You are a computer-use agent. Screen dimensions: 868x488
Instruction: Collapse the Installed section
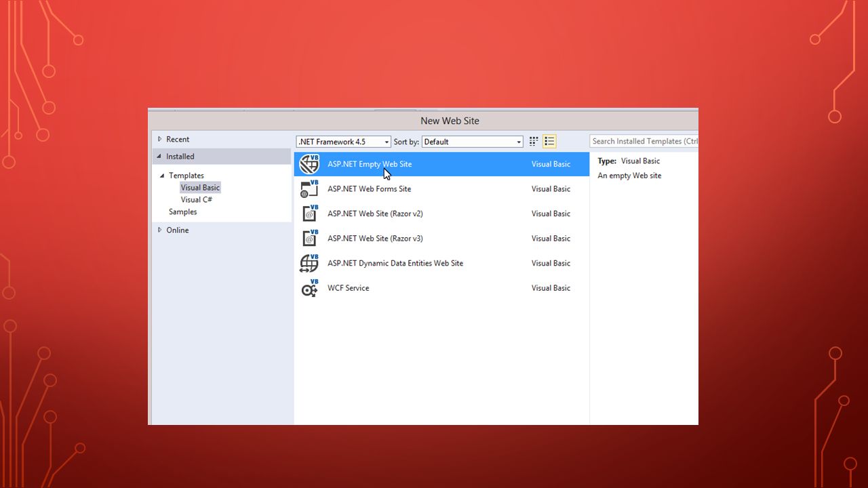(160, 157)
